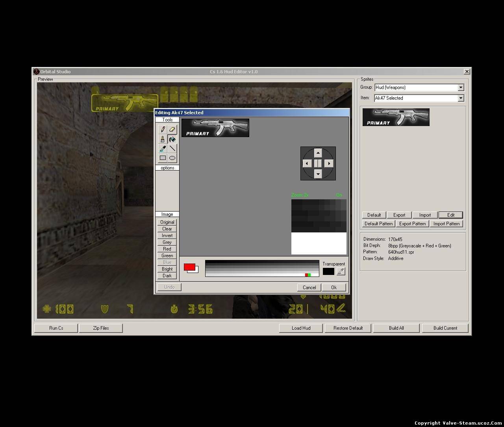504x427 pixels.
Task: Click the options panel header
Action: (x=167, y=168)
